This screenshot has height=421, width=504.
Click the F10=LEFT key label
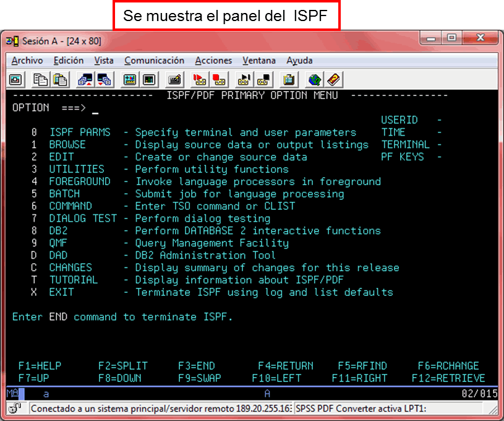coord(277,378)
